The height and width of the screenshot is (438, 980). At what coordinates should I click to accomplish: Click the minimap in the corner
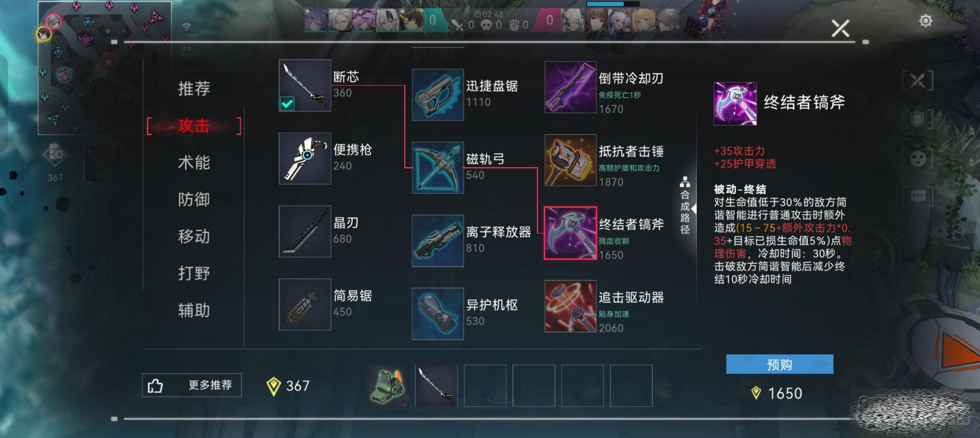[105, 68]
